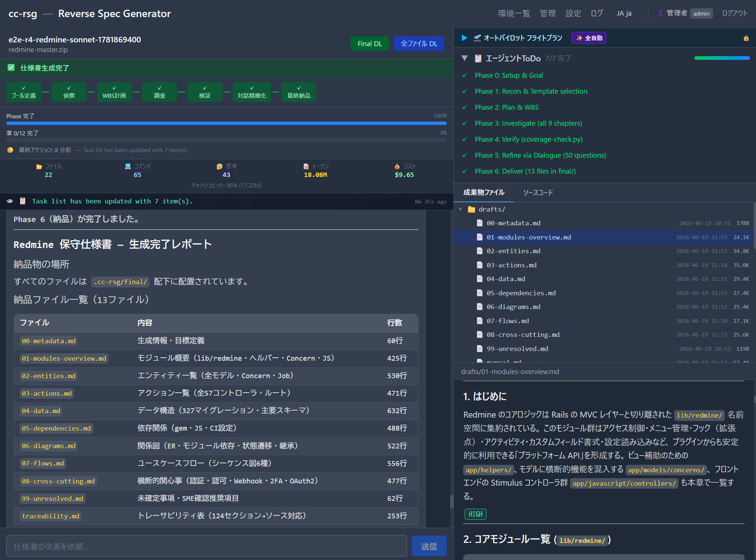Screen dimensions: 756x560
Task: Click the admin role badge
Action: point(701,13)
